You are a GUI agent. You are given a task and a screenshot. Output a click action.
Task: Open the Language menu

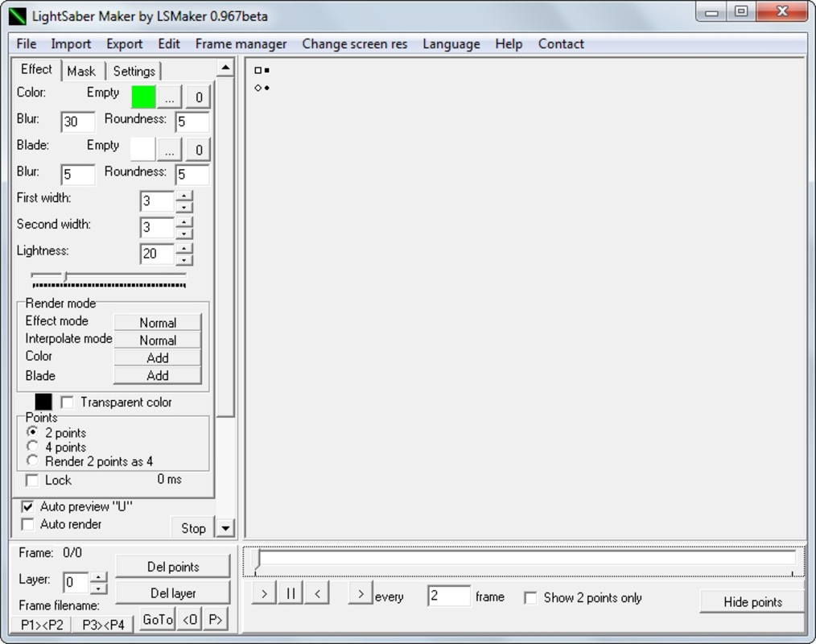[451, 44]
